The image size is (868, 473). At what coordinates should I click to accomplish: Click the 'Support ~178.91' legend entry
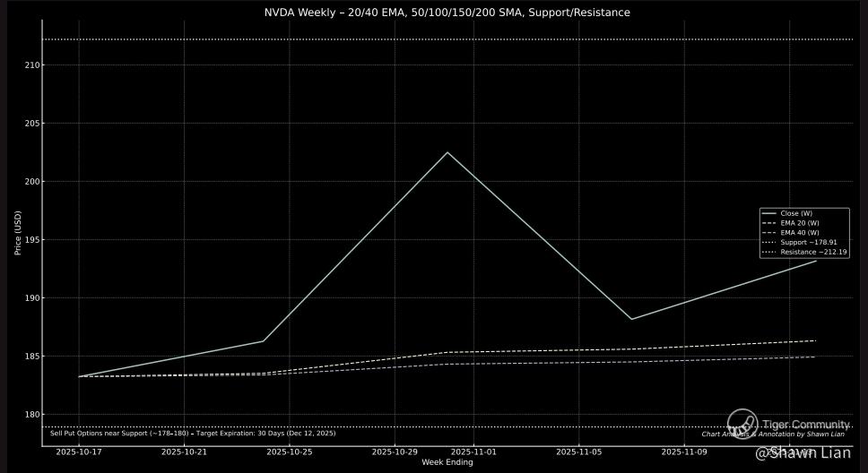pyautogui.click(x=799, y=242)
